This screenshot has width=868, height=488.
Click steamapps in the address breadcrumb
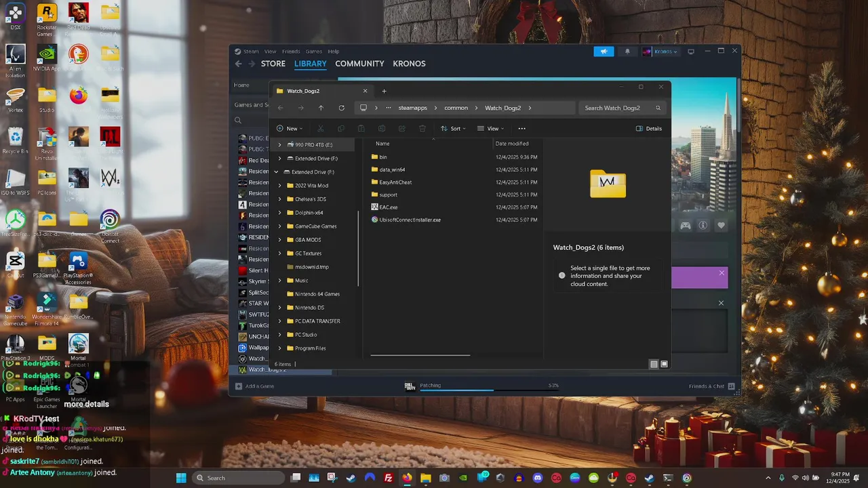click(x=412, y=108)
